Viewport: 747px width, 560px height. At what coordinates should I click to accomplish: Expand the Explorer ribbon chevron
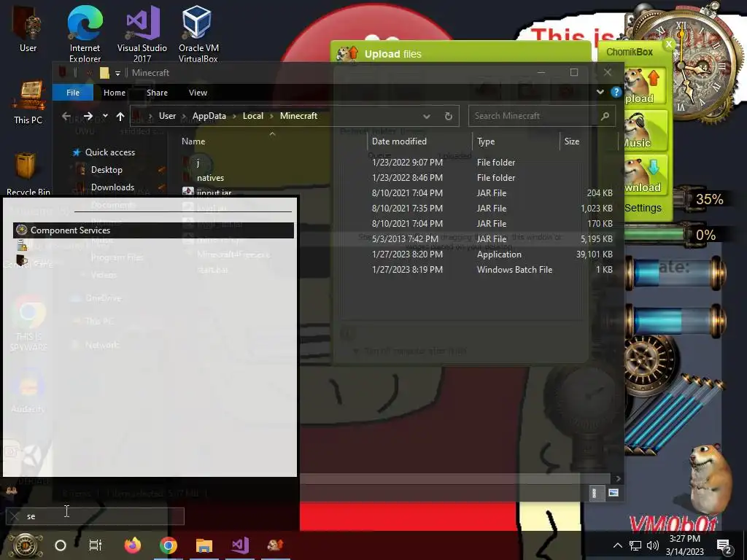[x=600, y=92]
